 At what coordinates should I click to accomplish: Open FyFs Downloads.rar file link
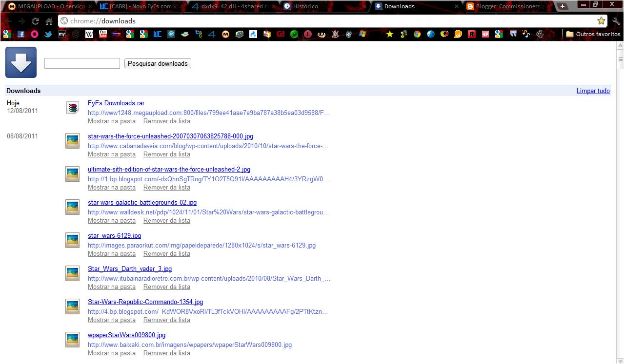(x=116, y=103)
